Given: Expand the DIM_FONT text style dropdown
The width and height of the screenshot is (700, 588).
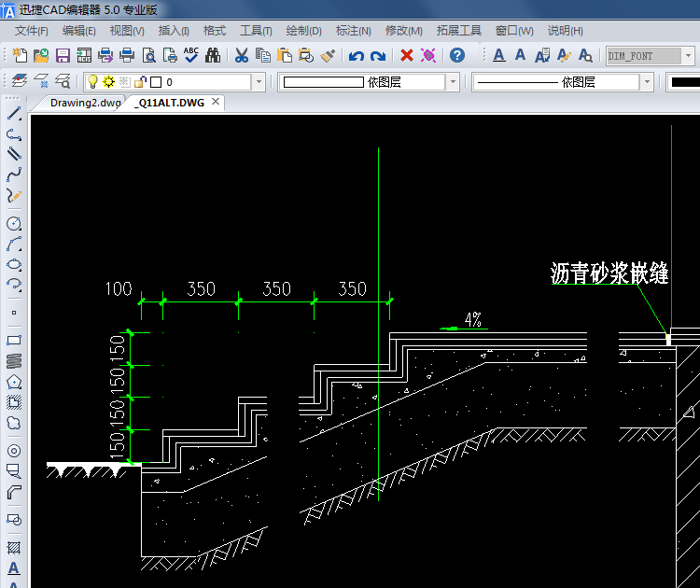Looking at the screenshot, I should click(x=688, y=56).
